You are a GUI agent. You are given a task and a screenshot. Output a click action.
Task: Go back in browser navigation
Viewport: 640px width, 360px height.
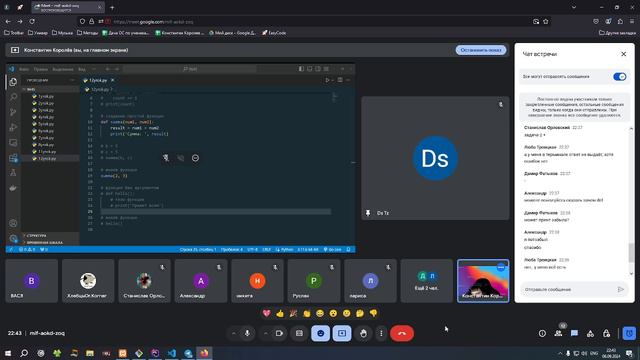[x=8, y=21]
